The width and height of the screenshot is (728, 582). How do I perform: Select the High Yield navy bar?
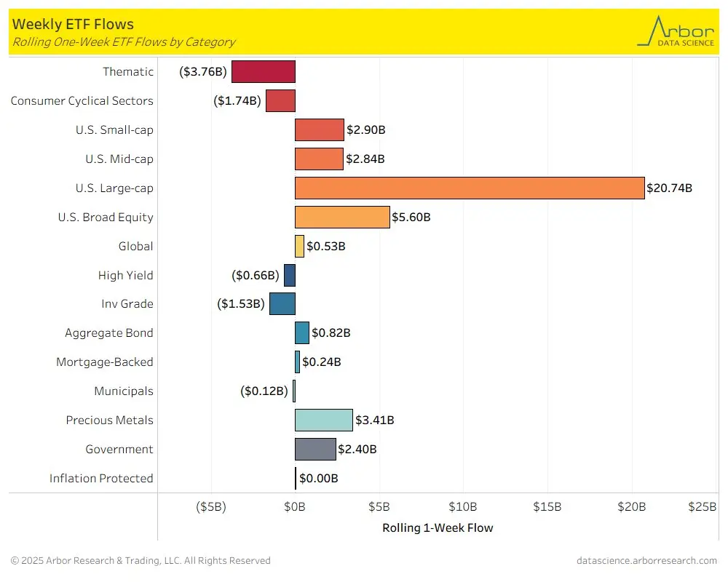(290, 275)
